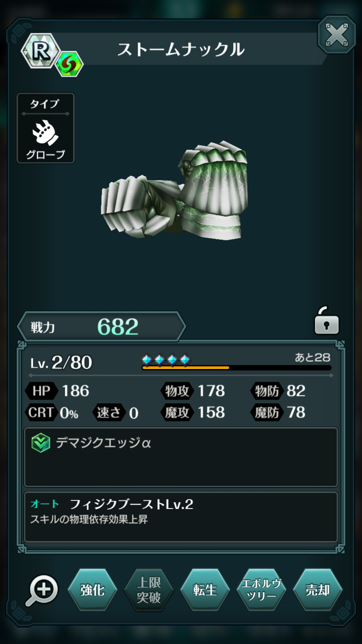
Task: Toggle the padlock favorite lock
Action: (x=326, y=321)
